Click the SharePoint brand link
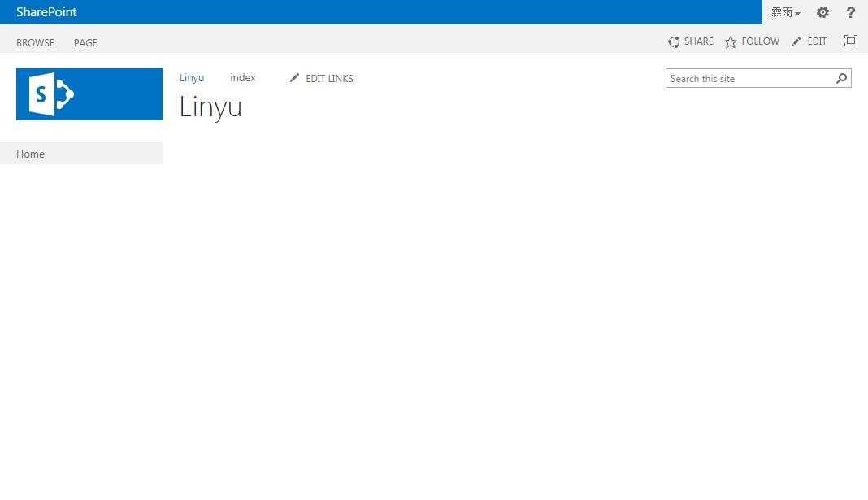Viewport: 868px width, 500px height. pos(46,11)
